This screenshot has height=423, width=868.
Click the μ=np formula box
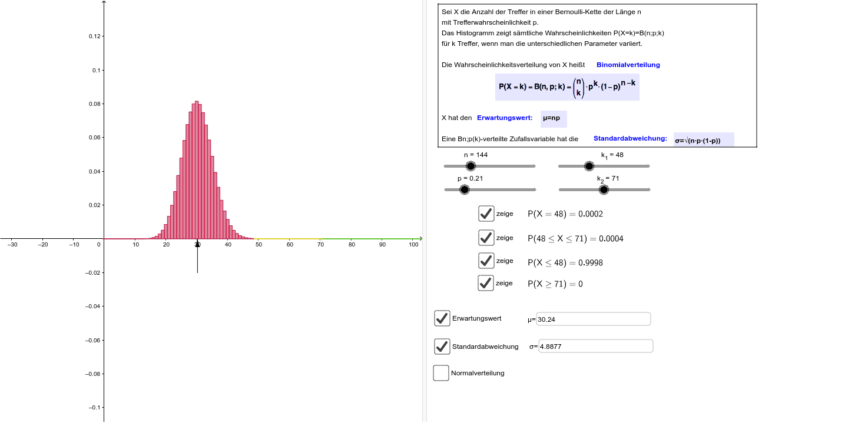[554, 118]
